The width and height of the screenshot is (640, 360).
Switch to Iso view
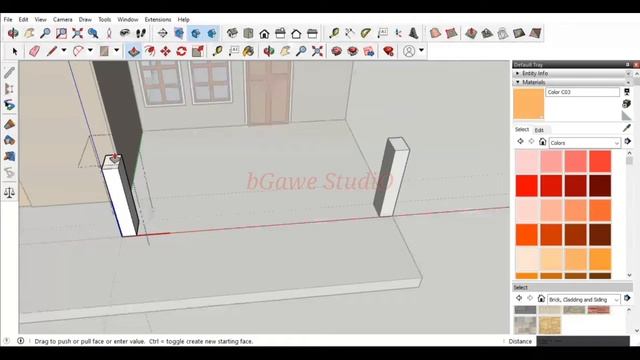pos(232,33)
